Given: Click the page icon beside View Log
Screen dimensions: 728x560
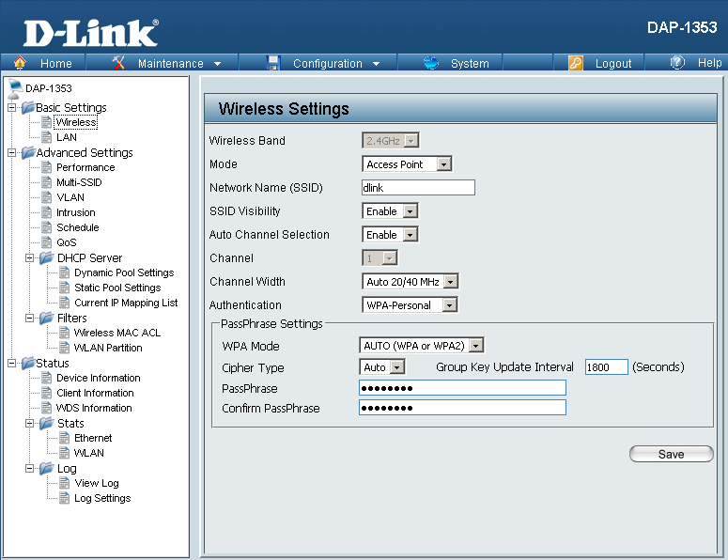Looking at the screenshot, I should click(65, 483).
